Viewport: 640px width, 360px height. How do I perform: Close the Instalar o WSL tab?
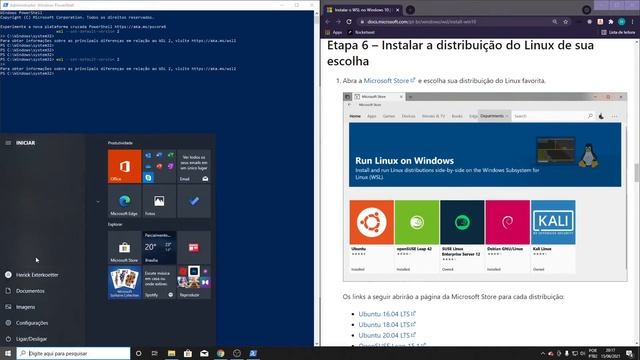point(398,10)
